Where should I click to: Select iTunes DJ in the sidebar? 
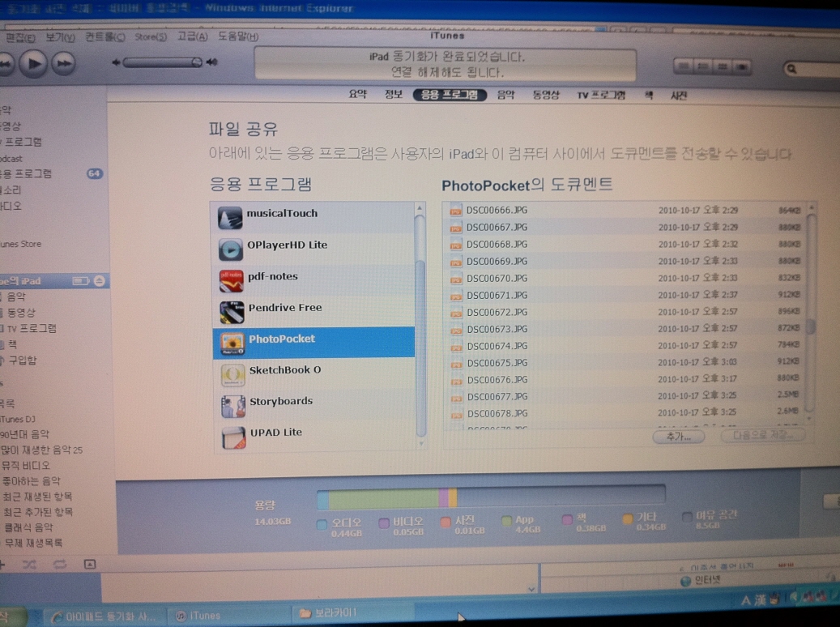(x=18, y=419)
